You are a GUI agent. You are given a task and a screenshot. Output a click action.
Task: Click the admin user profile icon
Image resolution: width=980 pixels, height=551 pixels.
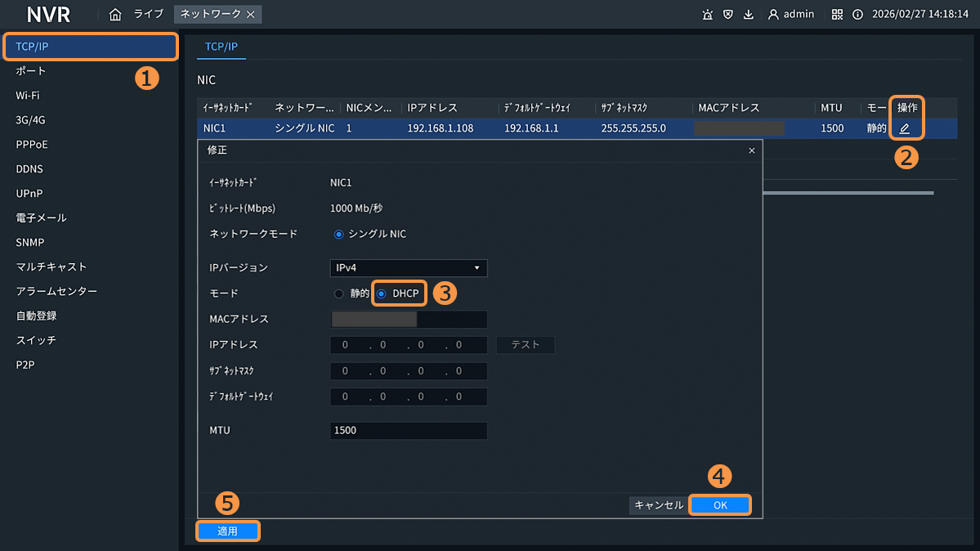773,14
